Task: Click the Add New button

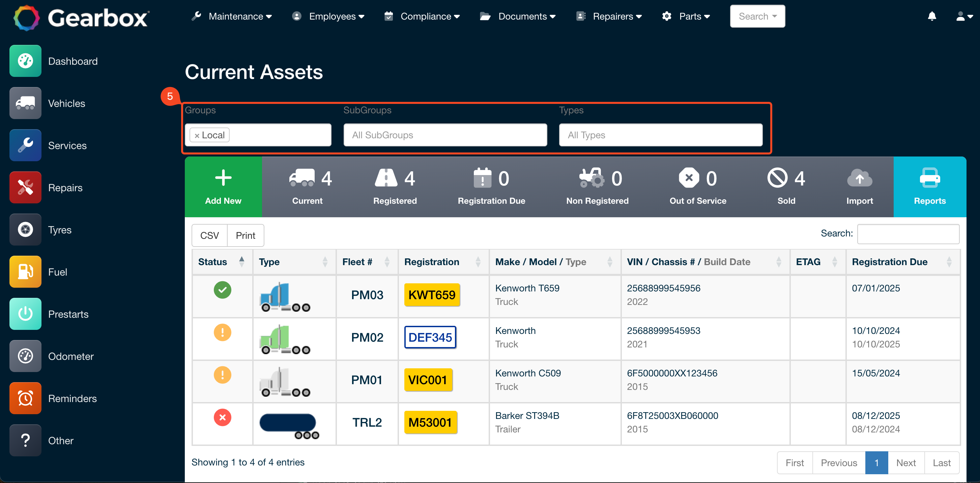Action: point(223,187)
